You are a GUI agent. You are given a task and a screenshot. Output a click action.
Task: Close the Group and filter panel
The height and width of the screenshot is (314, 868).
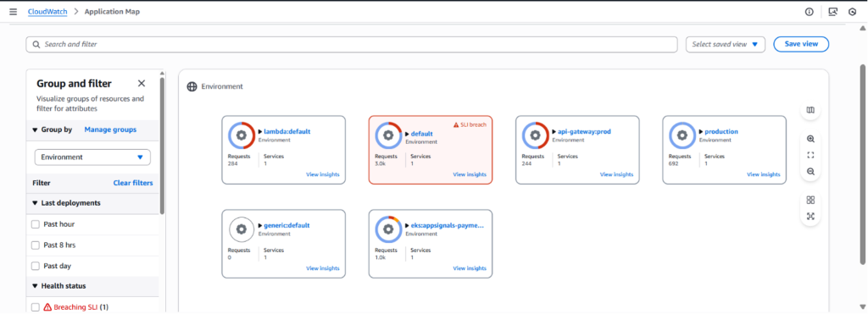point(142,84)
